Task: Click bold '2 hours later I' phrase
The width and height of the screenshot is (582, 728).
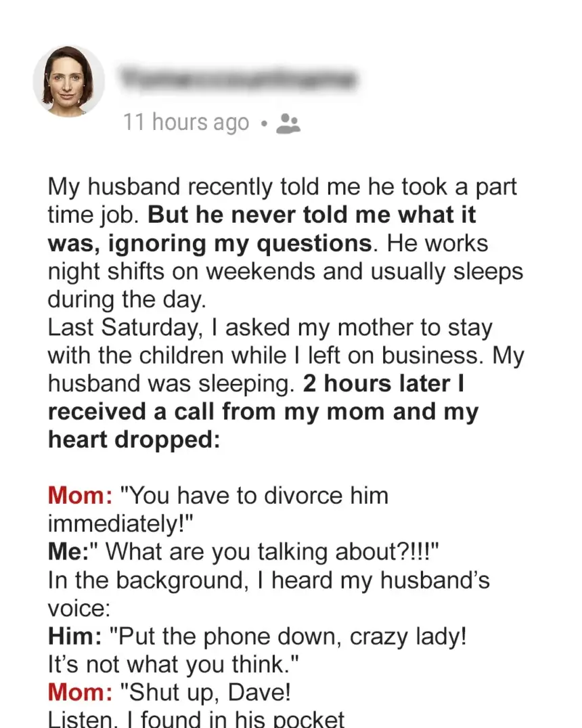Action: tap(383, 383)
